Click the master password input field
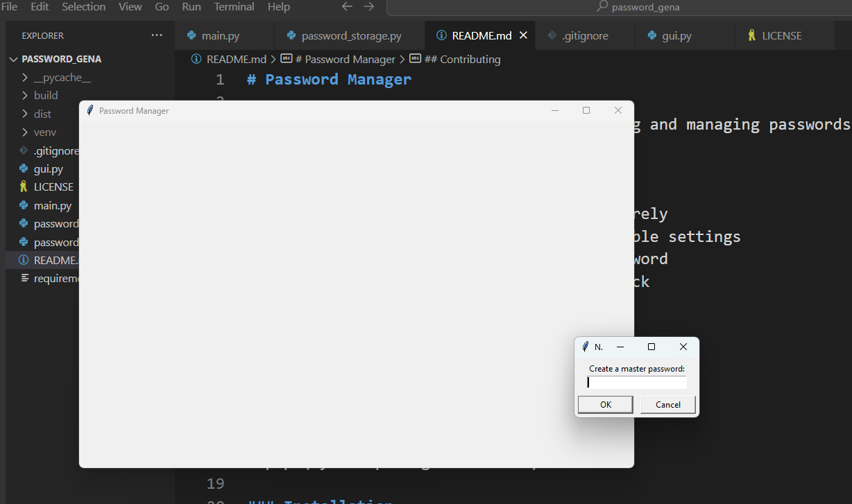 [637, 383]
